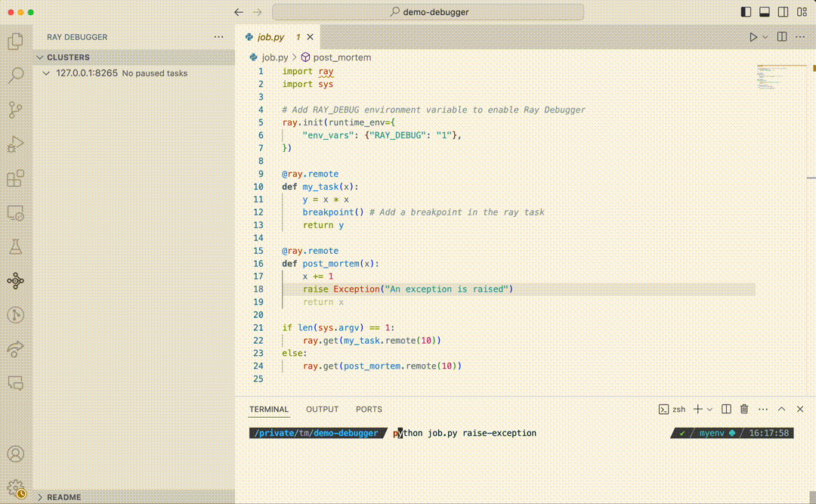The width and height of the screenshot is (816, 504).
Task: Open the Search view icon
Action: coord(15,76)
